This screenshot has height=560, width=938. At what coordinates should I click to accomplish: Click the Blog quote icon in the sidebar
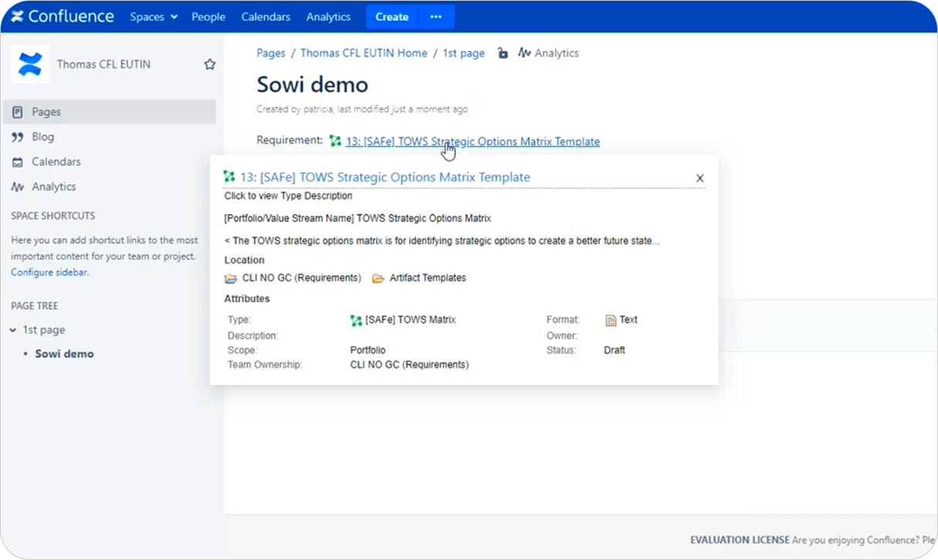click(17, 137)
